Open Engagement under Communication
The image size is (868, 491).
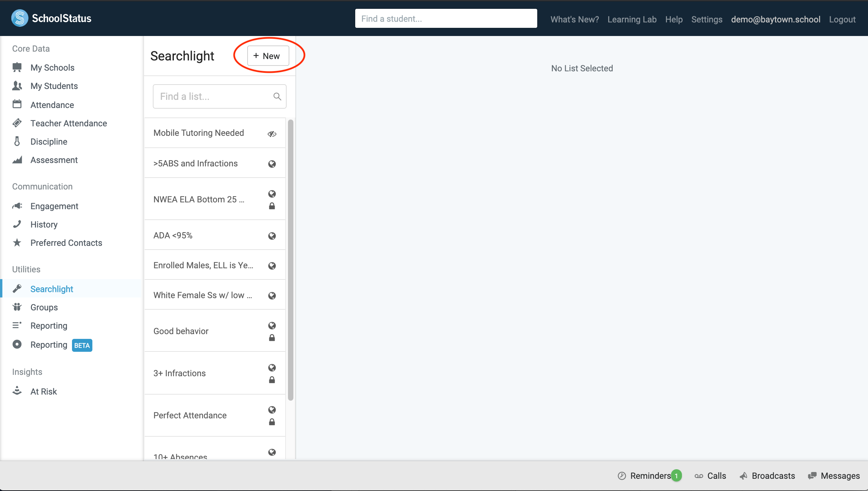click(x=54, y=206)
